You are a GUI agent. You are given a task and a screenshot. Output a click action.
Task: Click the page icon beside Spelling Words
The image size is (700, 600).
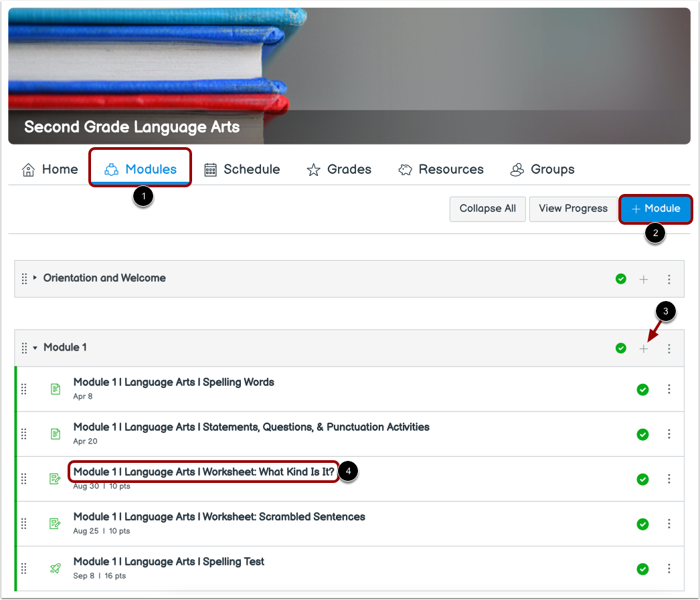click(56, 388)
